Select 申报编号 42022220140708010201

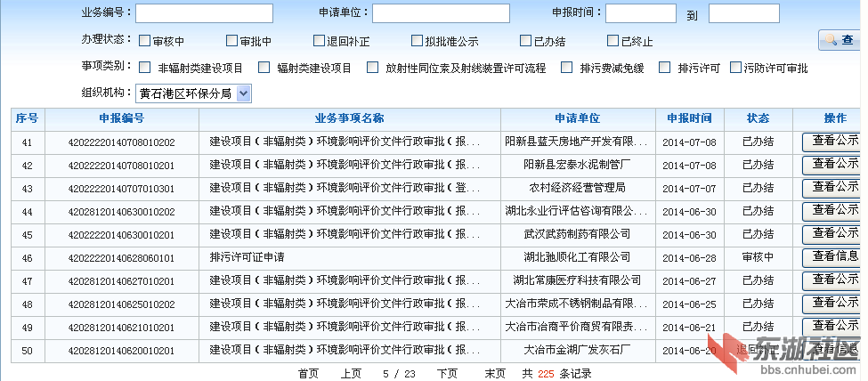coord(121,166)
